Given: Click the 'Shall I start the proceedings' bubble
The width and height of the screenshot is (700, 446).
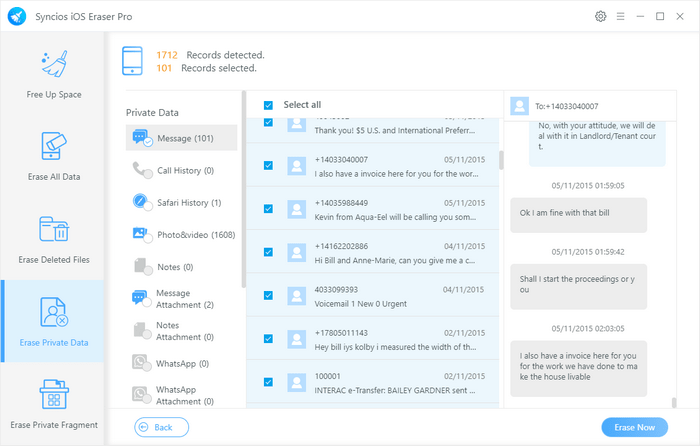Looking at the screenshot, I should click(x=579, y=287).
